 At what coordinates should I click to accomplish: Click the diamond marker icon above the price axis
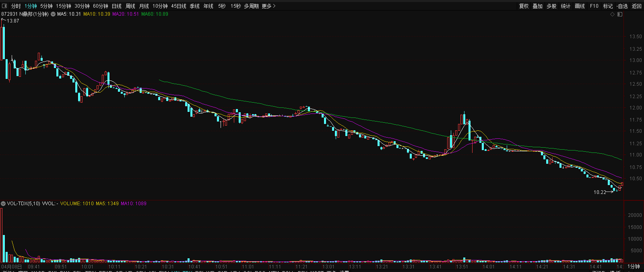point(613,14)
